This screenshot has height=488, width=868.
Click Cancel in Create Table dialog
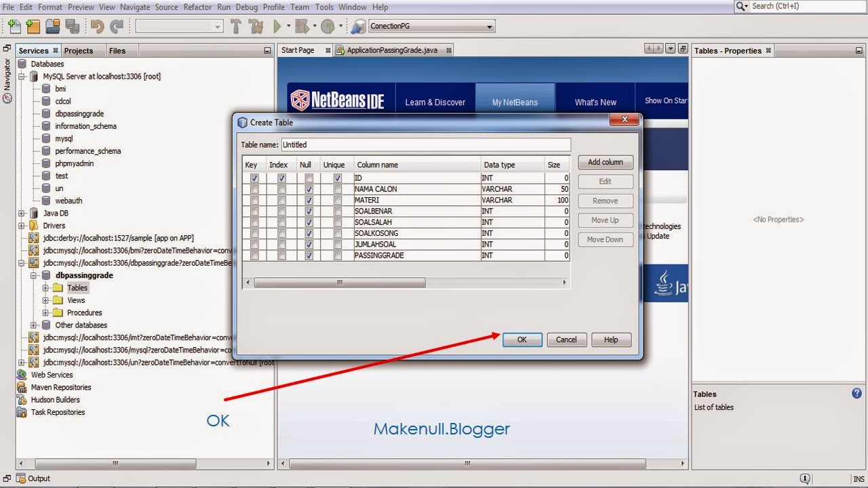[566, 340]
